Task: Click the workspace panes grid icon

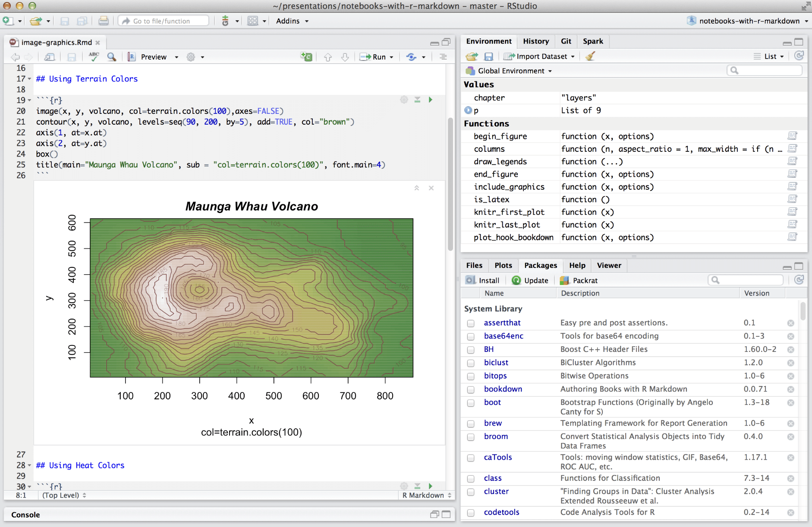Action: coord(253,21)
